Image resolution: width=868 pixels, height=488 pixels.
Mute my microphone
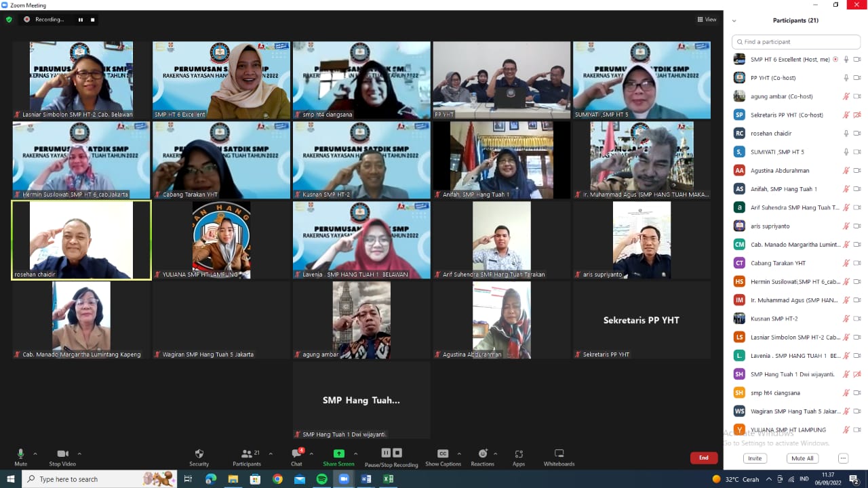tap(20, 457)
